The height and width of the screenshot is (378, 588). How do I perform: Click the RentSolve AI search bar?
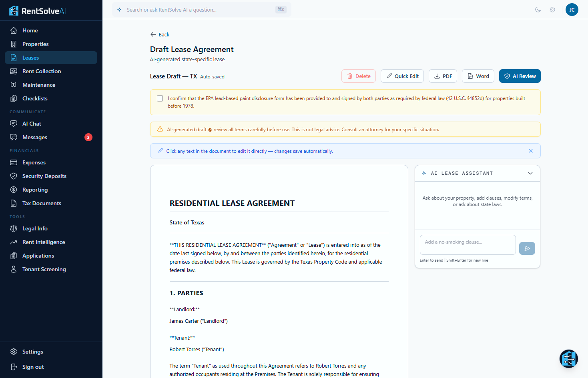[x=200, y=9]
